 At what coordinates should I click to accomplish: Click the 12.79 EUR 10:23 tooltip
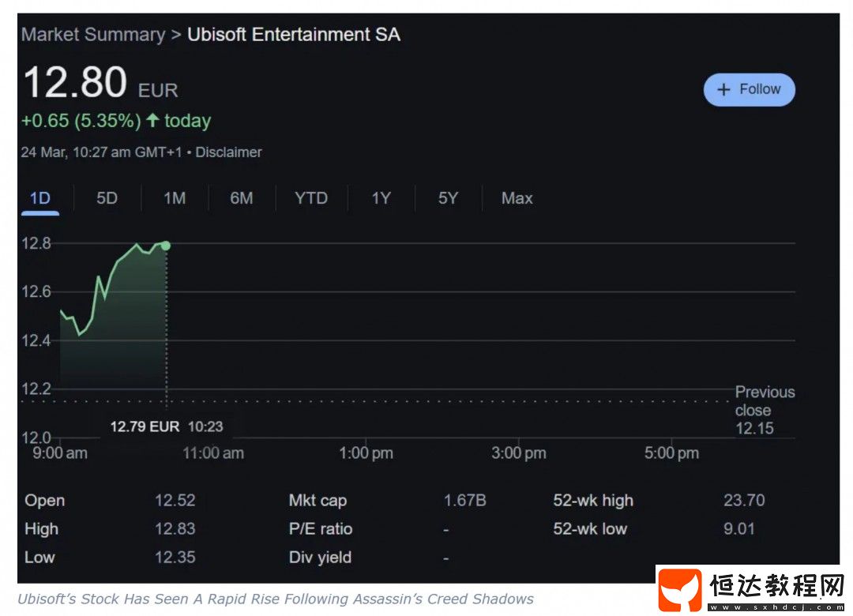tap(167, 426)
